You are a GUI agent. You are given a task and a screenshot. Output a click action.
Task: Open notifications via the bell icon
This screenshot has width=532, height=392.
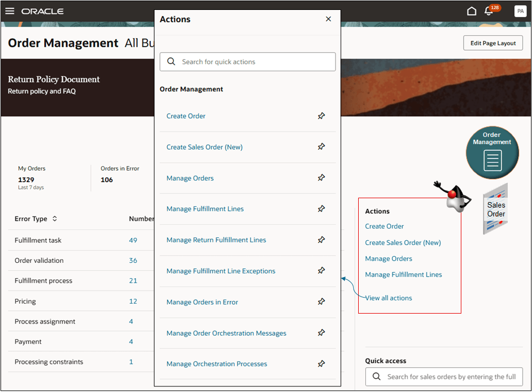click(x=489, y=11)
